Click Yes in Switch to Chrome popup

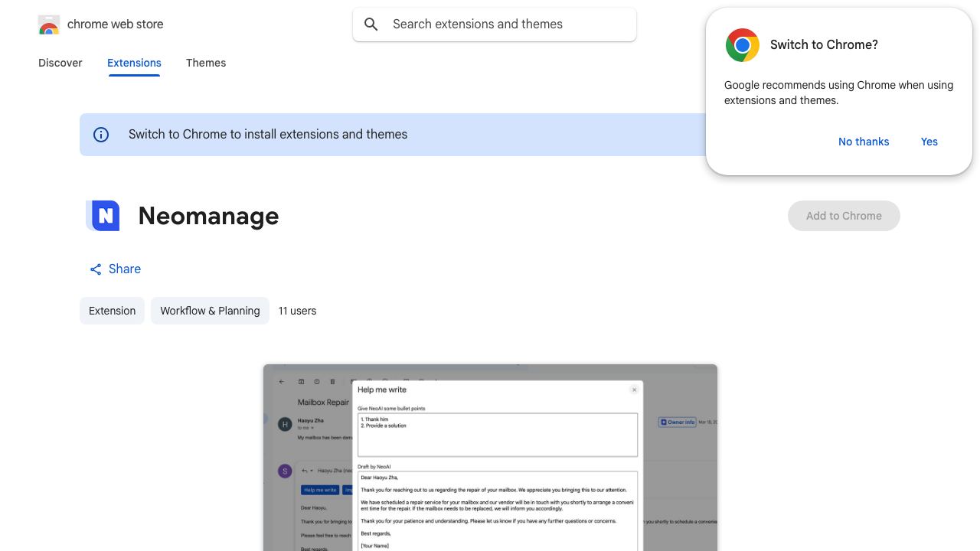[x=929, y=142]
